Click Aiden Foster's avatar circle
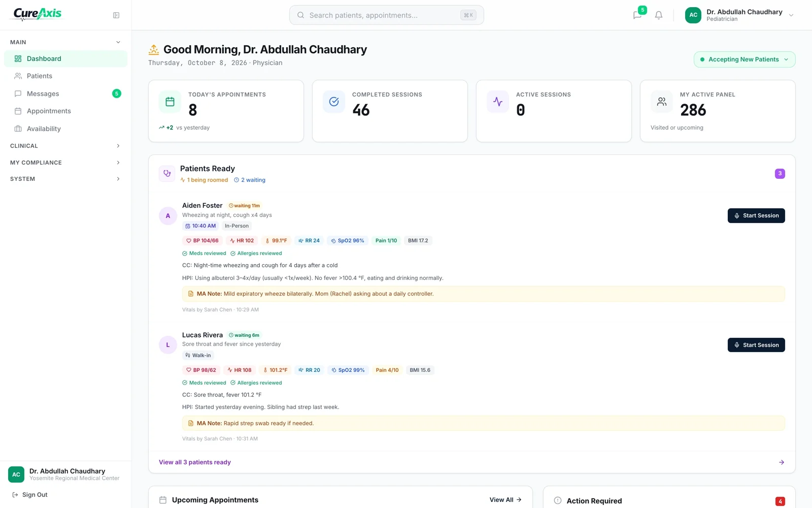 pyautogui.click(x=168, y=216)
